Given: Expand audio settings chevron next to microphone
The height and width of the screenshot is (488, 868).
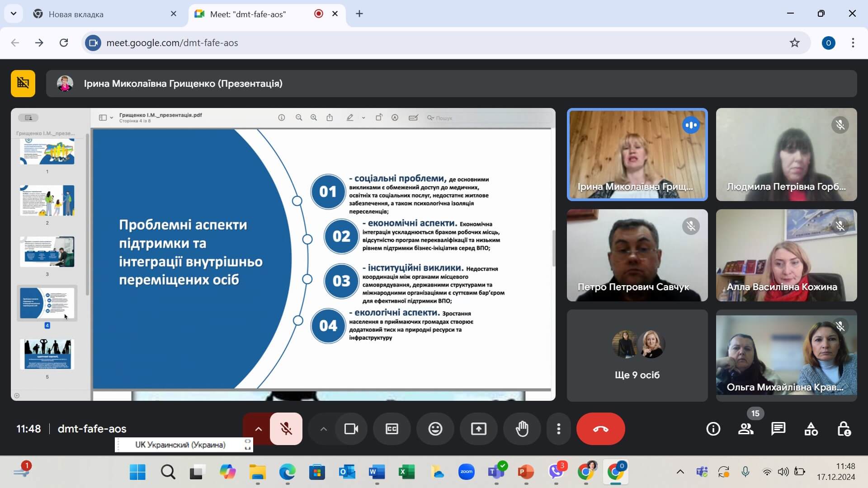Looking at the screenshot, I should click(x=258, y=429).
